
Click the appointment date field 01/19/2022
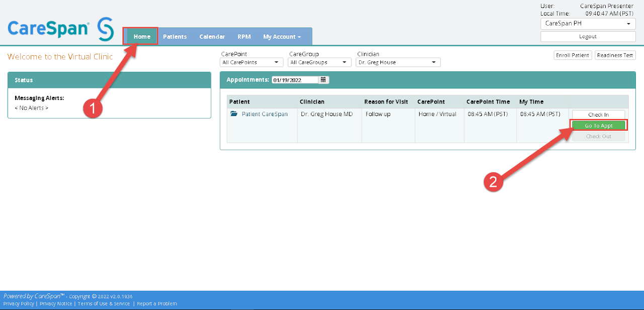pyautogui.click(x=295, y=80)
